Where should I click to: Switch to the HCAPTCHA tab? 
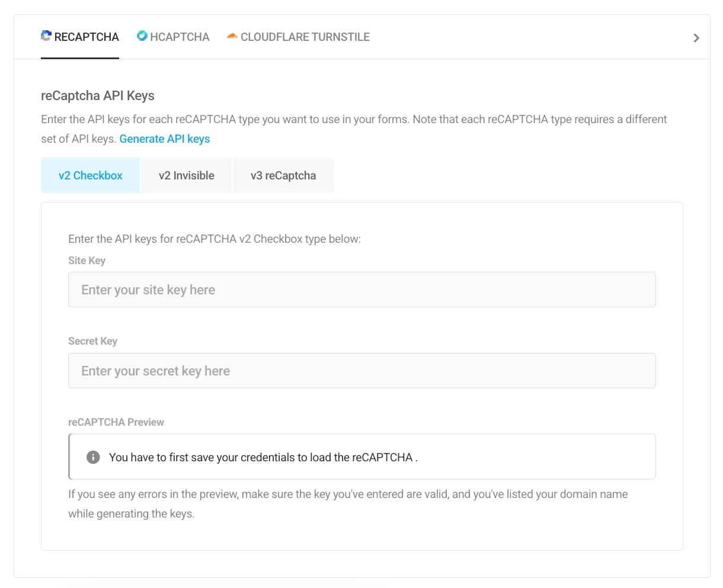[x=173, y=37]
